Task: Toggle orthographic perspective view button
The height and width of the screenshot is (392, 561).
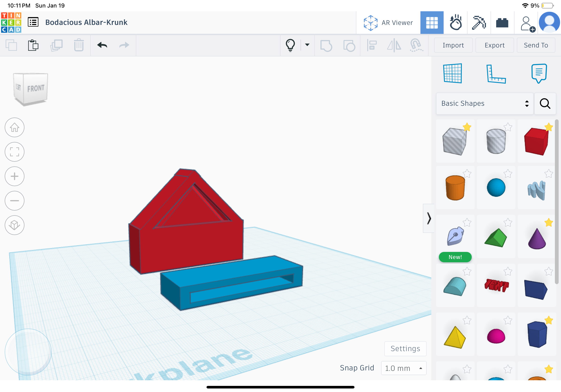Action: (x=14, y=225)
